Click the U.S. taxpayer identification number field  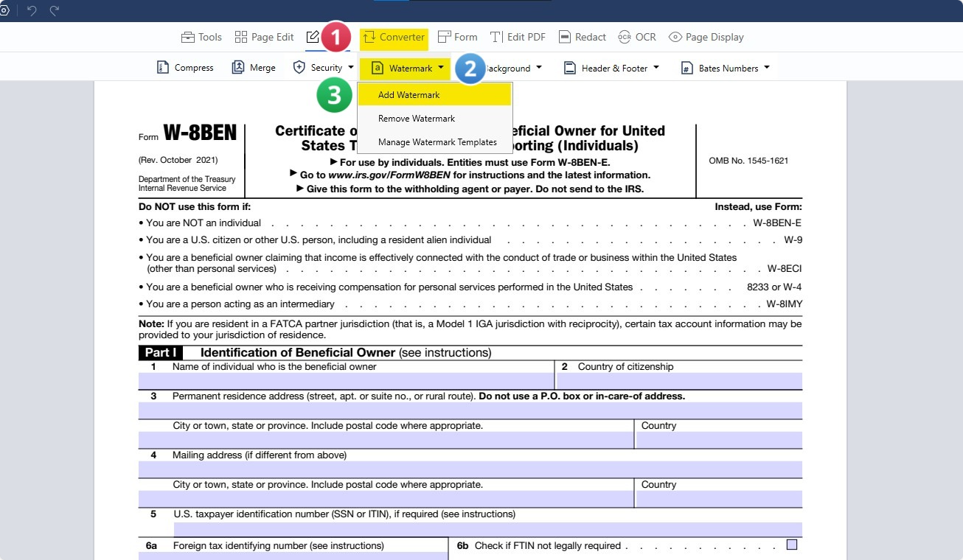point(488,529)
